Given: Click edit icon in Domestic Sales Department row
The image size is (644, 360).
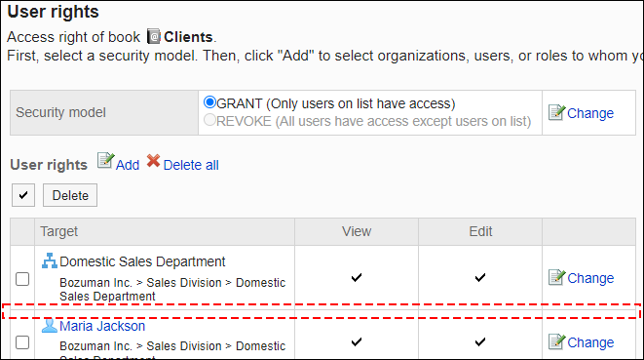Looking at the screenshot, I should coord(557,277).
